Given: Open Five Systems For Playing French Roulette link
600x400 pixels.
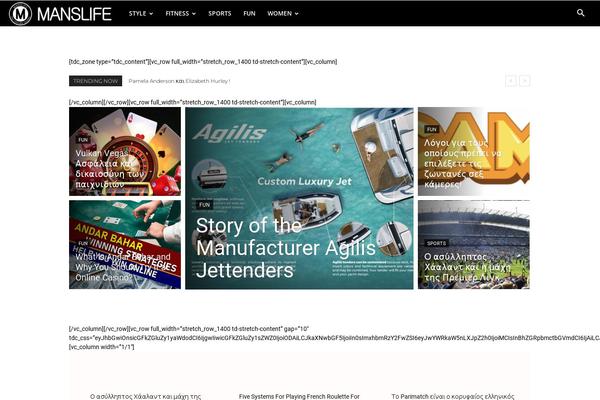Looking at the screenshot, I should pyautogui.click(x=299, y=397).
